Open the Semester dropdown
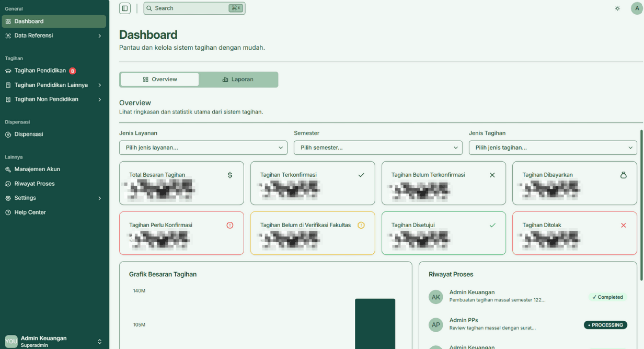This screenshot has height=349, width=644. (x=378, y=148)
